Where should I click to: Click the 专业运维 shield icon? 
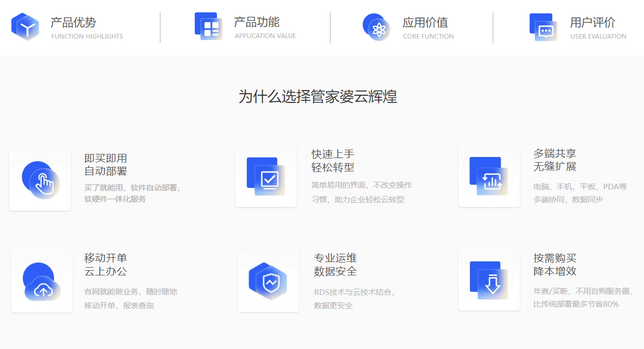(268, 281)
